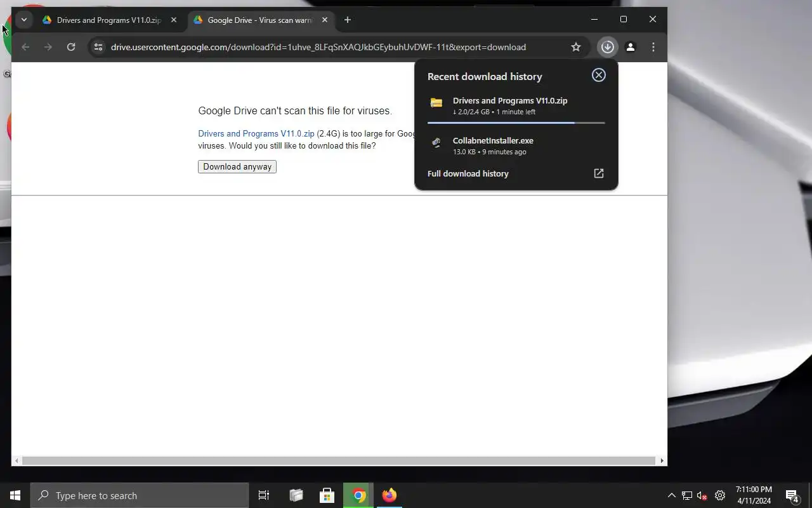The image size is (812, 508).
Task: Reload the current page
Action: click(71, 47)
